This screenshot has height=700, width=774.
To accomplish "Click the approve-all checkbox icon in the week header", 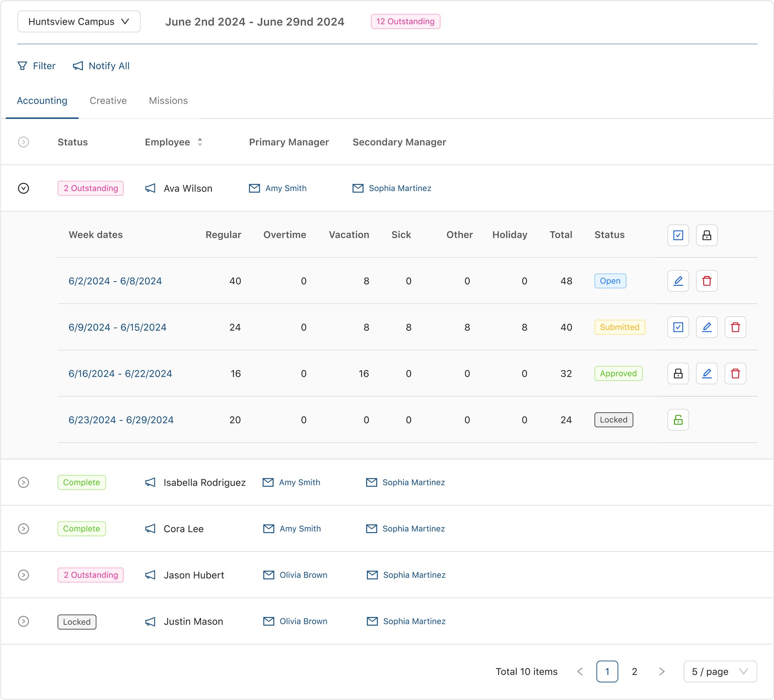I will pos(678,235).
